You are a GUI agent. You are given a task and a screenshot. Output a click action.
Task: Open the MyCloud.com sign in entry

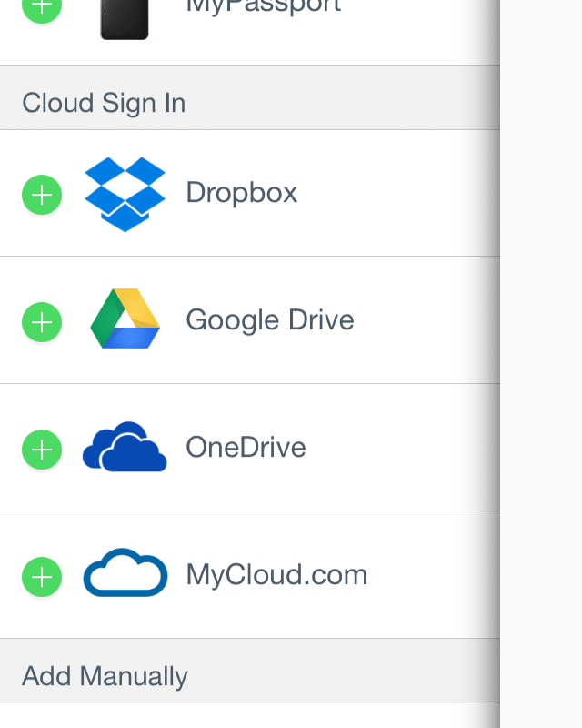click(x=250, y=575)
